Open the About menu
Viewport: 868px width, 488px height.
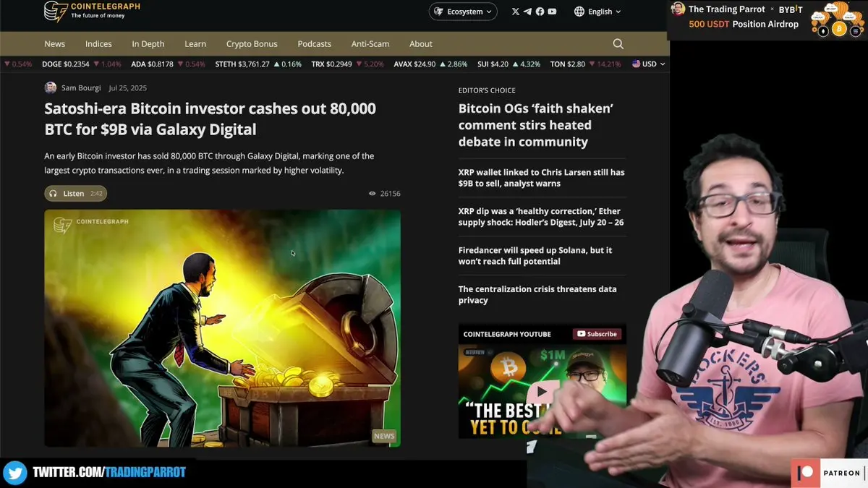pos(421,44)
